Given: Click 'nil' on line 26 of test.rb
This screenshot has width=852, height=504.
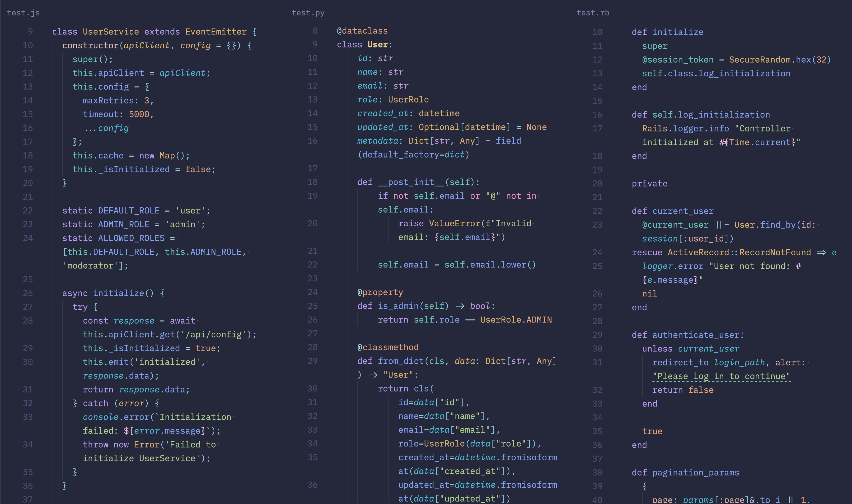Looking at the screenshot, I should click(650, 294).
